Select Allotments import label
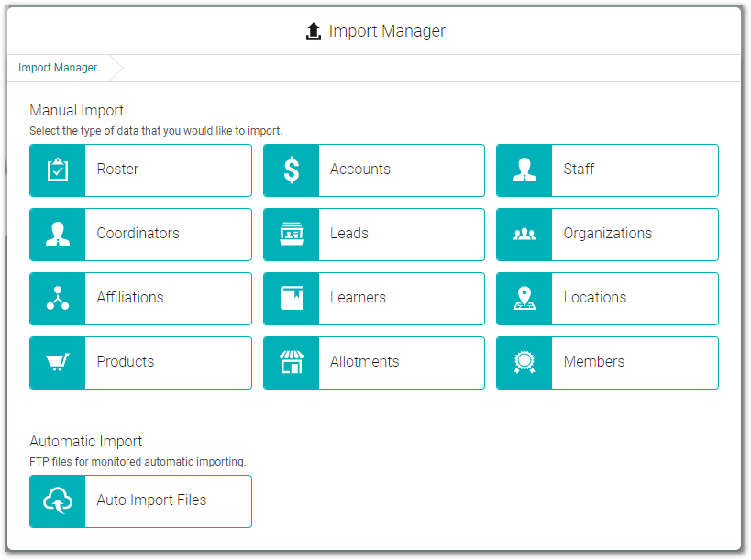Viewport: 751px width, 560px height. click(364, 361)
